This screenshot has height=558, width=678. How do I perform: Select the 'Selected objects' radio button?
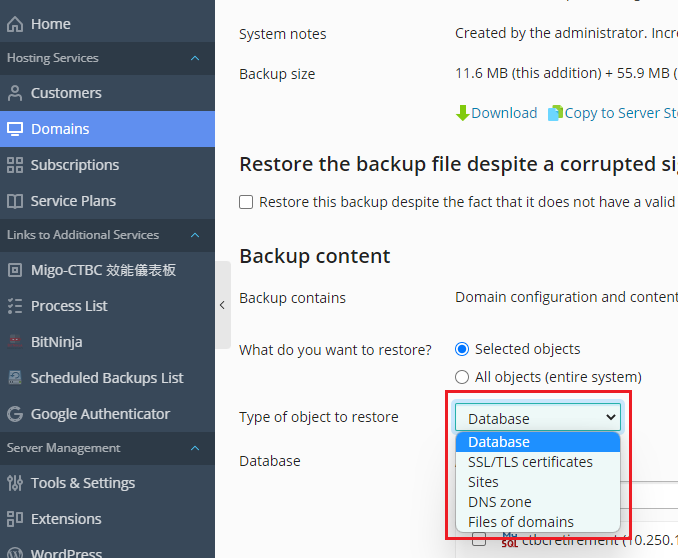pos(462,349)
